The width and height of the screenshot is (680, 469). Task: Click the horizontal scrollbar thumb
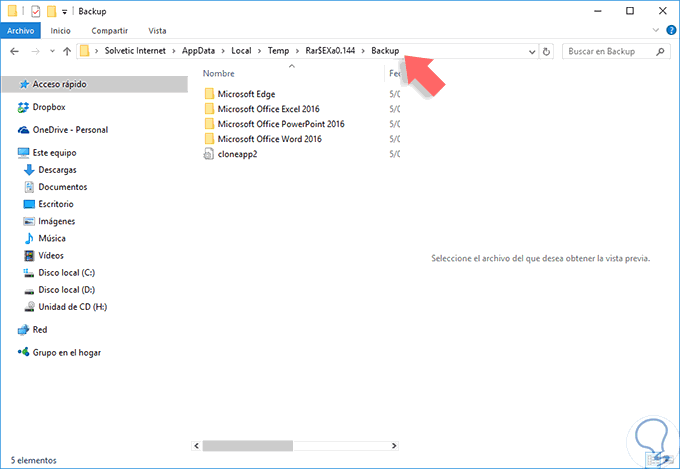coord(248,446)
